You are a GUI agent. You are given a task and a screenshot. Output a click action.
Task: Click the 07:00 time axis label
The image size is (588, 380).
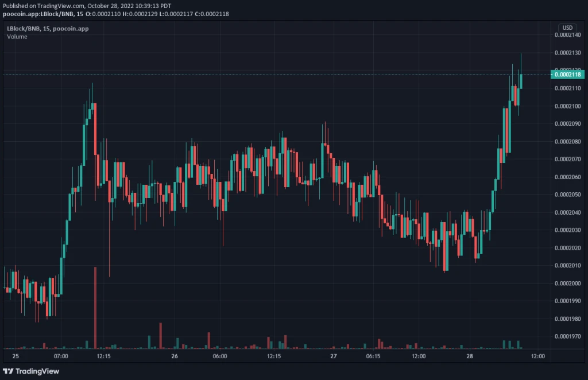coord(61,356)
